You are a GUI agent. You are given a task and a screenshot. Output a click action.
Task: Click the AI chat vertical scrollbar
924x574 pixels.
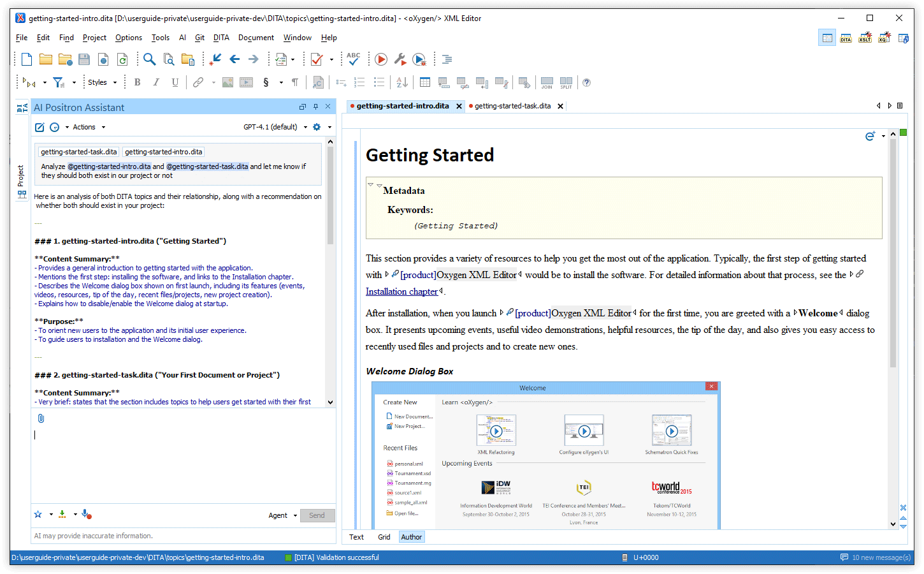[330, 196]
